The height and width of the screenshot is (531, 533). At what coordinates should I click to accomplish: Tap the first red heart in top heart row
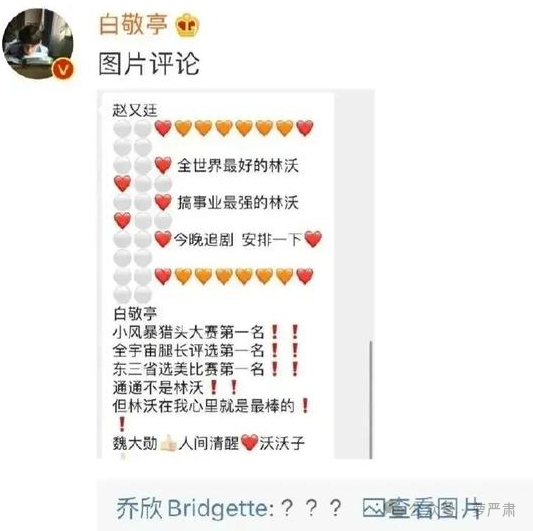[x=163, y=129]
